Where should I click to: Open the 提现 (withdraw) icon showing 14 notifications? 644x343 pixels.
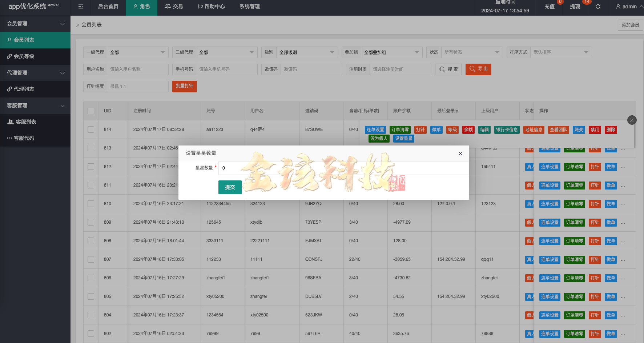coord(575,7)
